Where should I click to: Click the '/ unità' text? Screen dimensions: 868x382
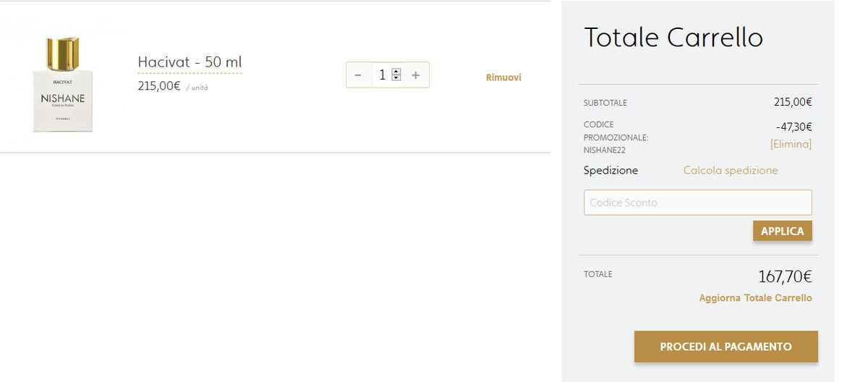click(197, 88)
